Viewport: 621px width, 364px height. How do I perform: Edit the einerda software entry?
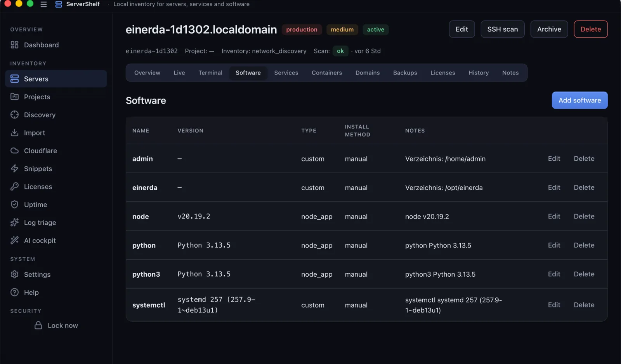554,187
